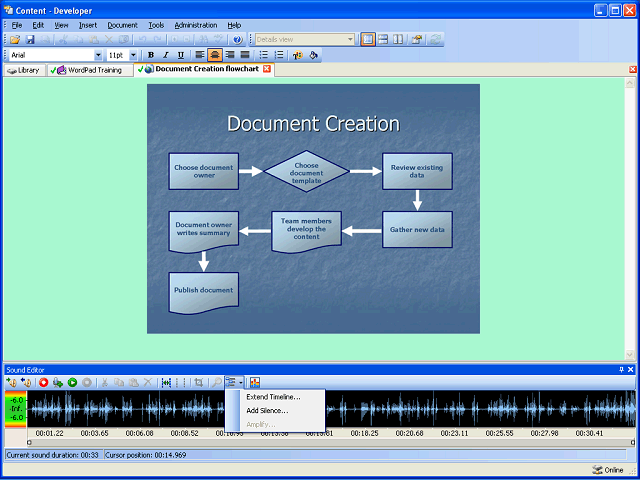Image resolution: width=640 pixels, height=480 pixels.
Task: Expand the Details view dropdown
Action: coord(350,39)
